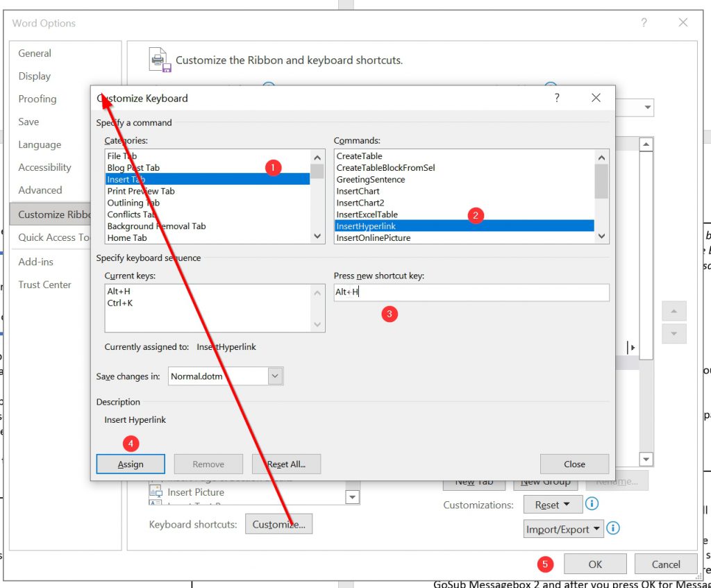This screenshot has height=588, width=711.
Task: Click the ribbon list move down arrow
Action: click(674, 334)
